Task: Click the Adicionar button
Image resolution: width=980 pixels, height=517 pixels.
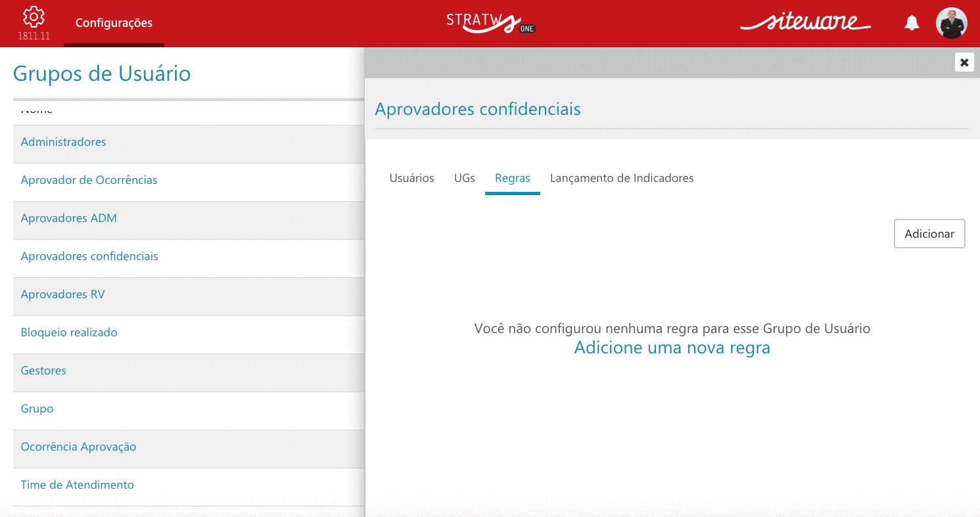Action: click(x=929, y=234)
